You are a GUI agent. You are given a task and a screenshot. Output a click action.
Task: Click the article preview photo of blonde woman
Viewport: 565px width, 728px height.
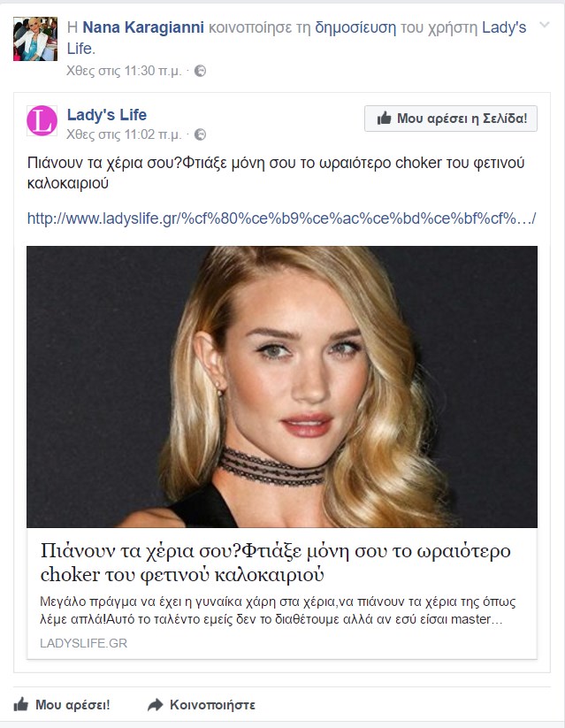click(282, 387)
